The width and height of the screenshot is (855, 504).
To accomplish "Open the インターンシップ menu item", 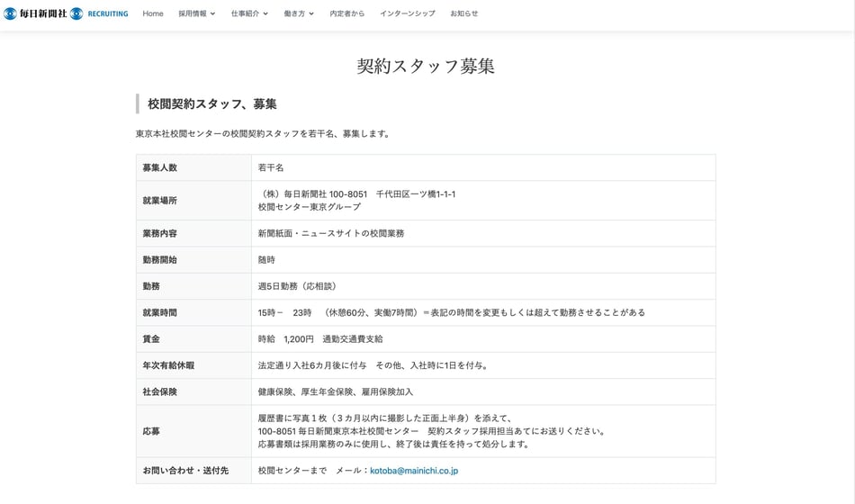I will point(408,13).
